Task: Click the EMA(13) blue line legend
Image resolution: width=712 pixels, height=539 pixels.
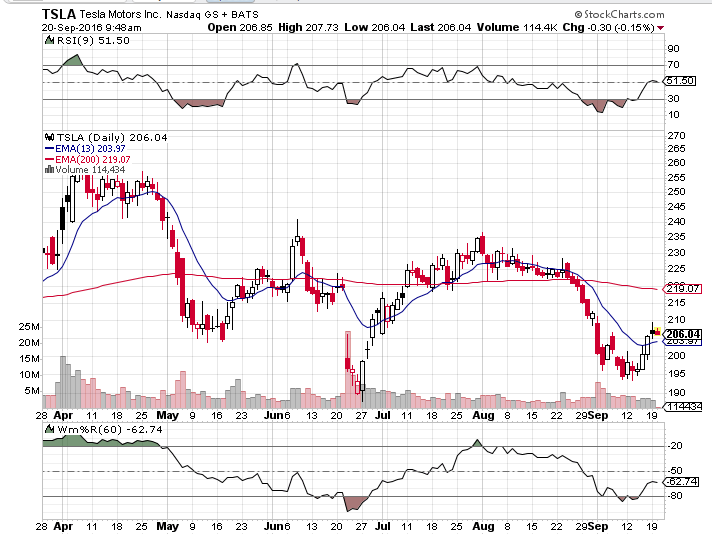Action: pyautogui.click(x=49, y=148)
